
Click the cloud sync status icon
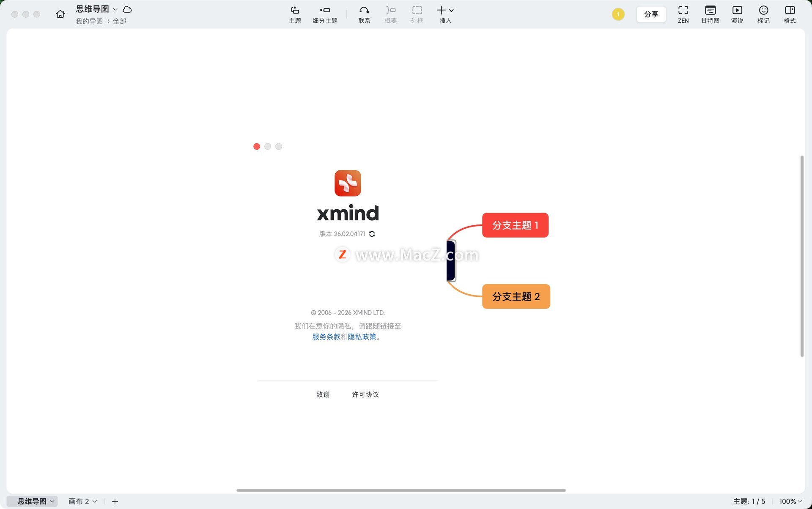click(x=127, y=9)
